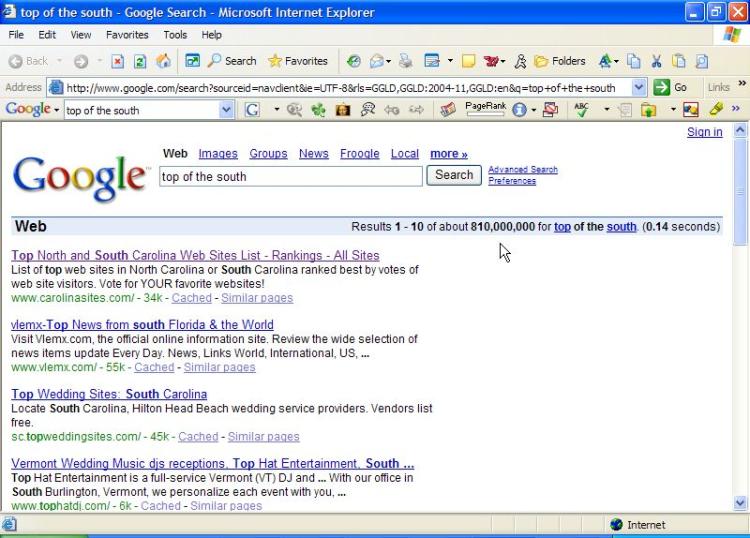Toggle the Full Screen toolbar icon
750x538 pixels.
(x=192, y=61)
